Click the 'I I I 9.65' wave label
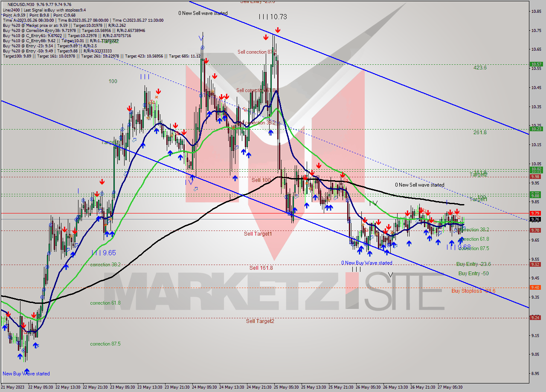546x392 pixels. pyautogui.click(x=104, y=253)
